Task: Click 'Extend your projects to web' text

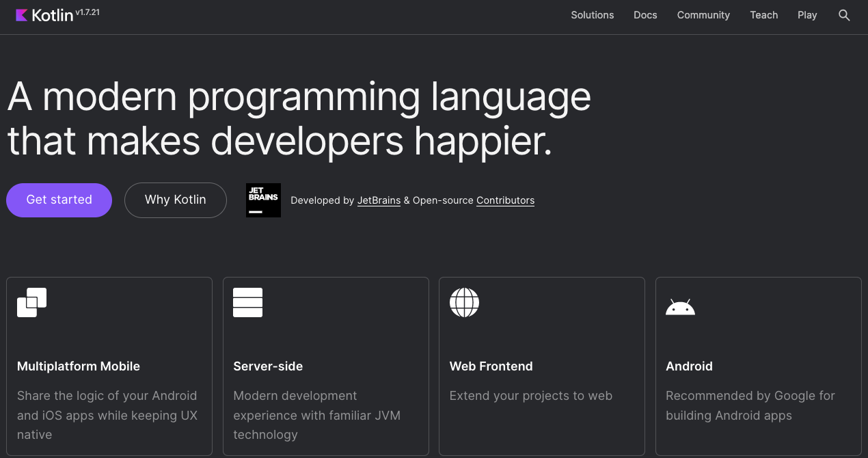Action: (531, 396)
